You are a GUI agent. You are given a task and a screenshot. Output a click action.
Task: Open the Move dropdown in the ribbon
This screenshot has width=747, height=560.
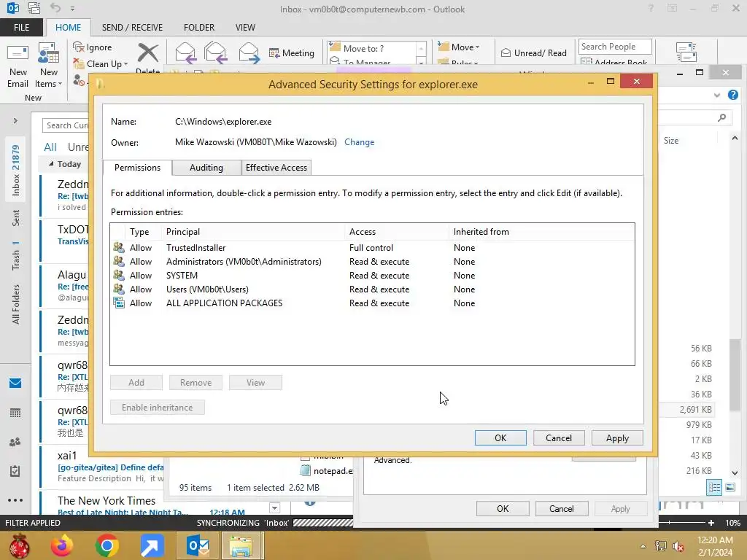click(459, 47)
